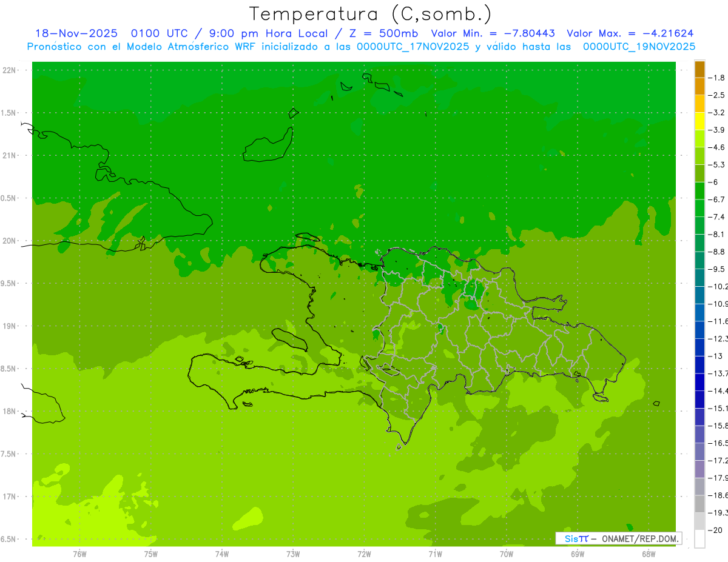Click legend swatch between -1.8 and -2.5
Viewport: 728px width, 562px height.
(x=699, y=86)
